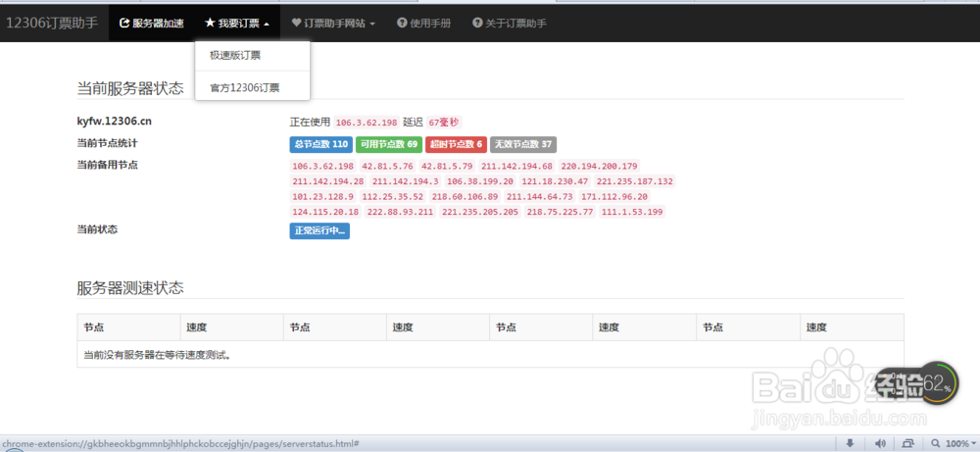This screenshot has height=452, width=980.
Task: Click the multi-window icon in status bar
Action: point(907,443)
